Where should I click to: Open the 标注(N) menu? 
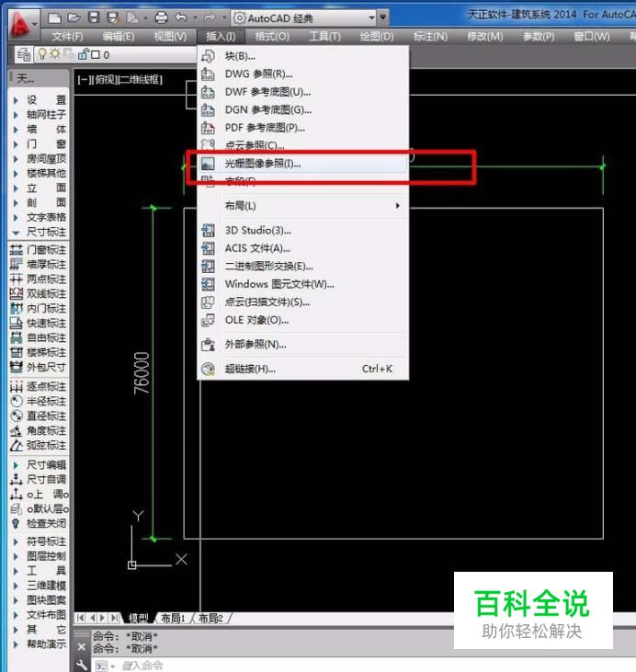point(430,37)
